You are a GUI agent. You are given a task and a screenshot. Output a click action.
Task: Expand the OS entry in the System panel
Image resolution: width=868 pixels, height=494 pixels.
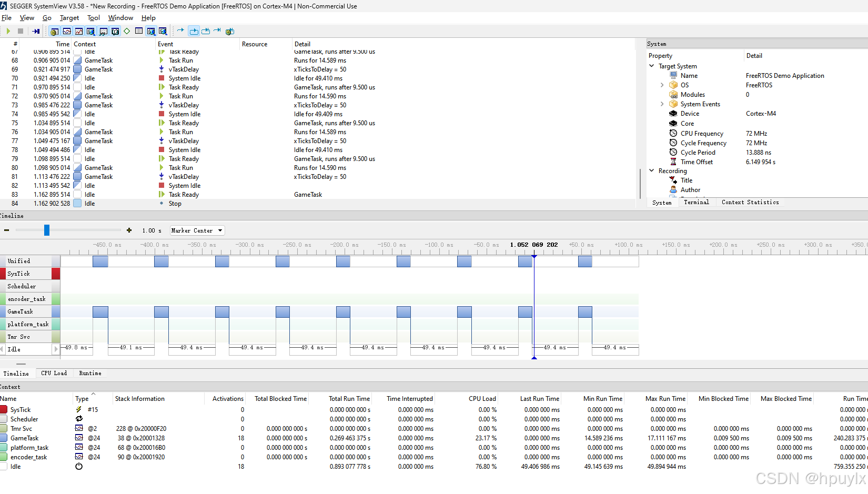click(662, 85)
